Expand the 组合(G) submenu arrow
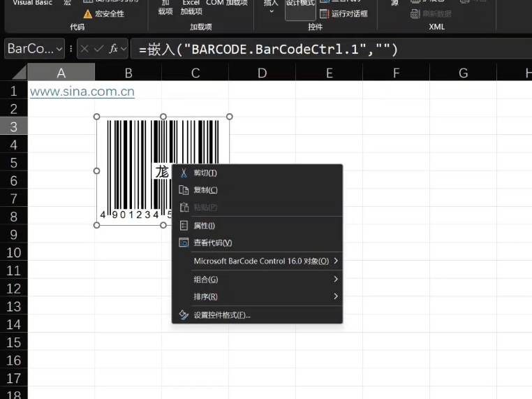532x399 pixels. [336, 279]
